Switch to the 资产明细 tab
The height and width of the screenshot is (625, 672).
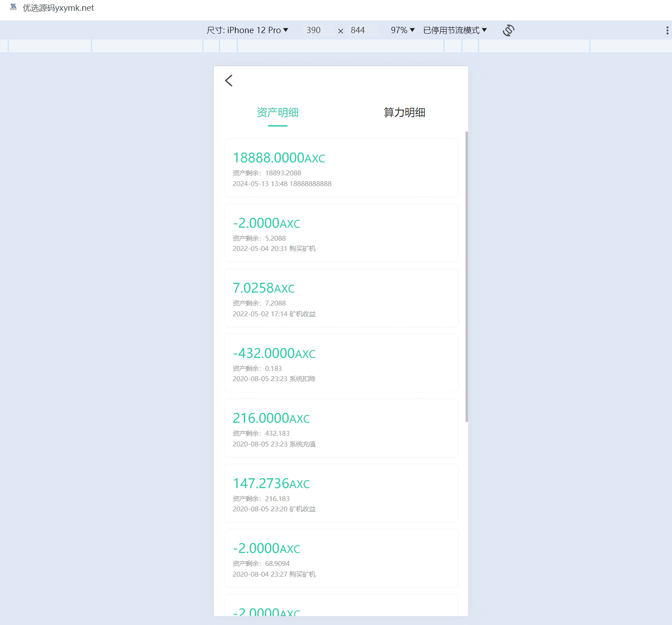tap(277, 113)
